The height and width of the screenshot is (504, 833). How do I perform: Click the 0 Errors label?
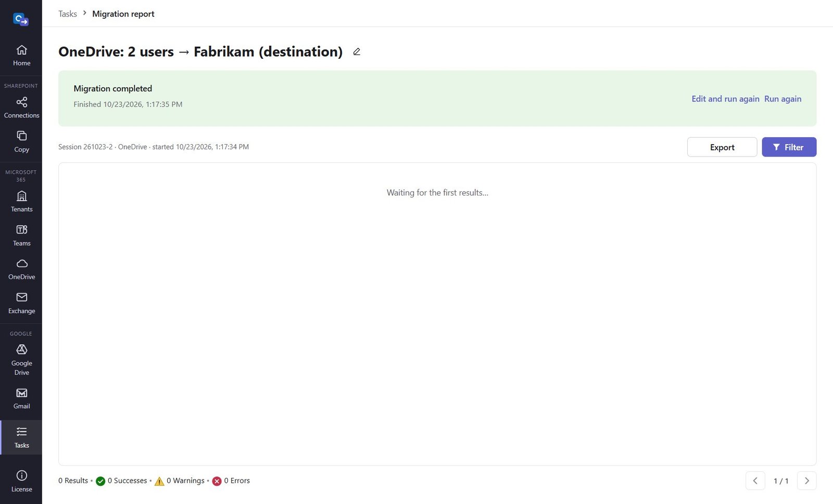pyautogui.click(x=237, y=481)
